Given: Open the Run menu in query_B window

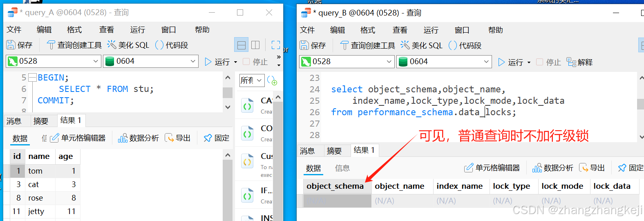Looking at the screenshot, I should coord(431,30).
